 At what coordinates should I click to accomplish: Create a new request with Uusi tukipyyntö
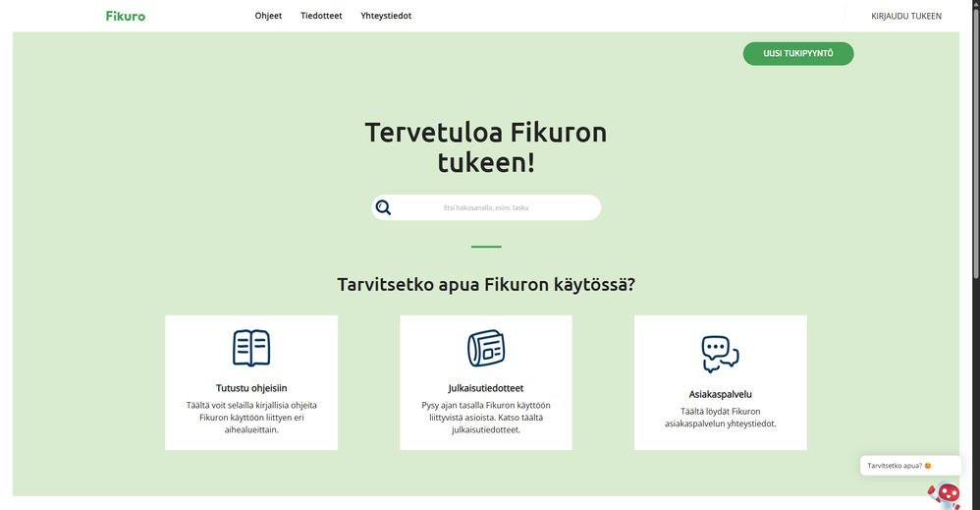pyautogui.click(x=798, y=54)
